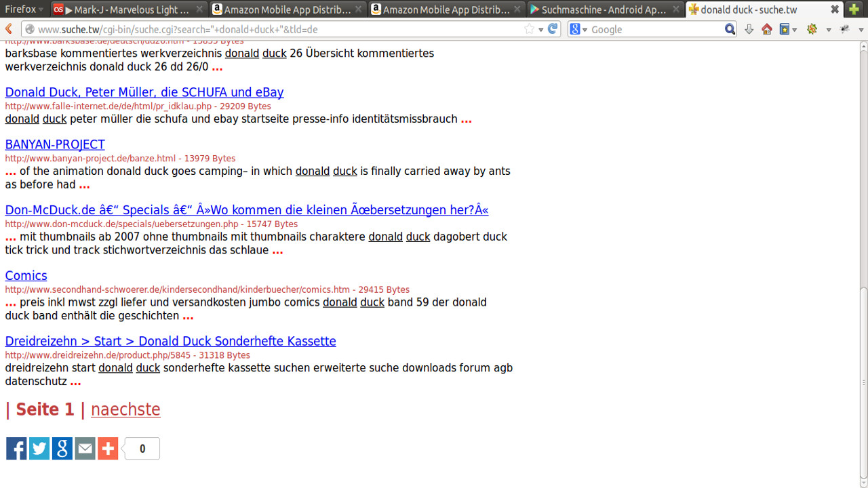
Task: Expand the search engine selector dropdown
Action: point(578,29)
